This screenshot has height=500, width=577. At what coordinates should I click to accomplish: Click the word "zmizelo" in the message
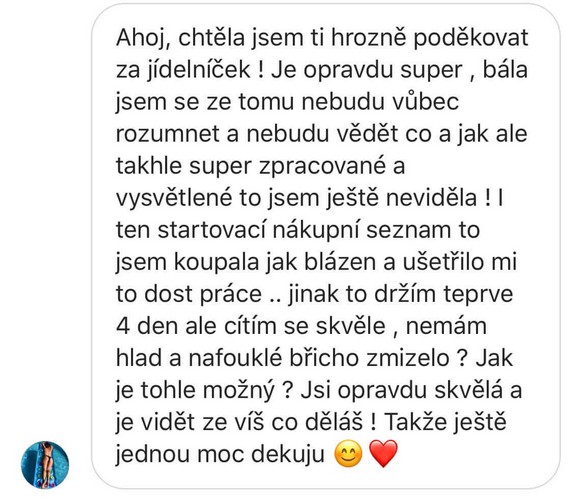408,358
